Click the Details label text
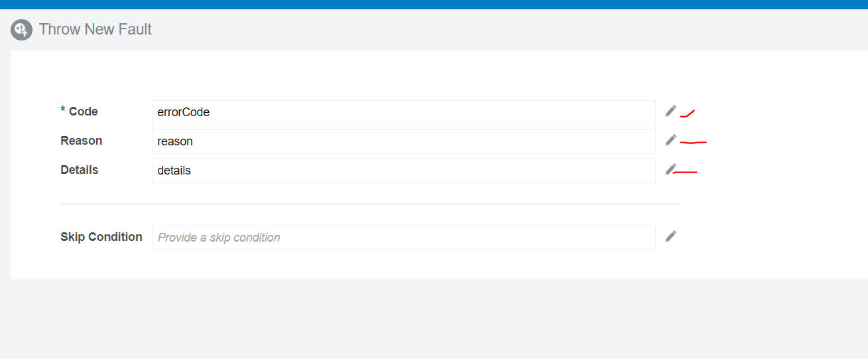 click(x=79, y=170)
